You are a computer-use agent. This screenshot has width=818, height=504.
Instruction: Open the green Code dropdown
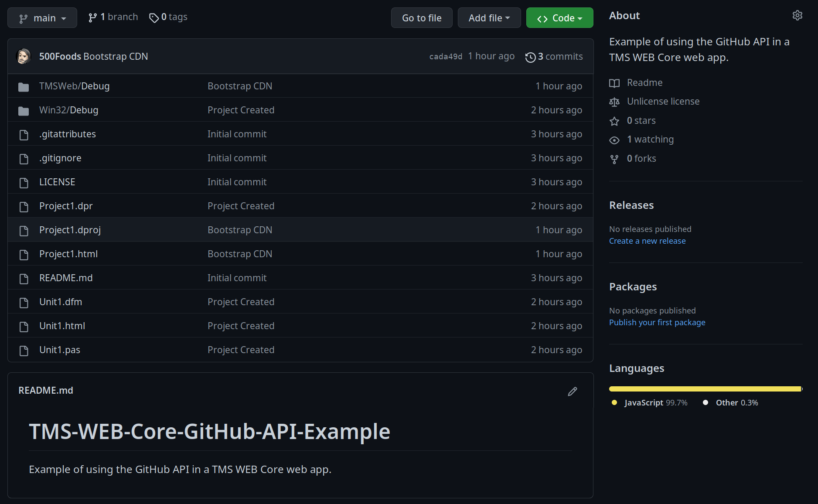click(560, 18)
